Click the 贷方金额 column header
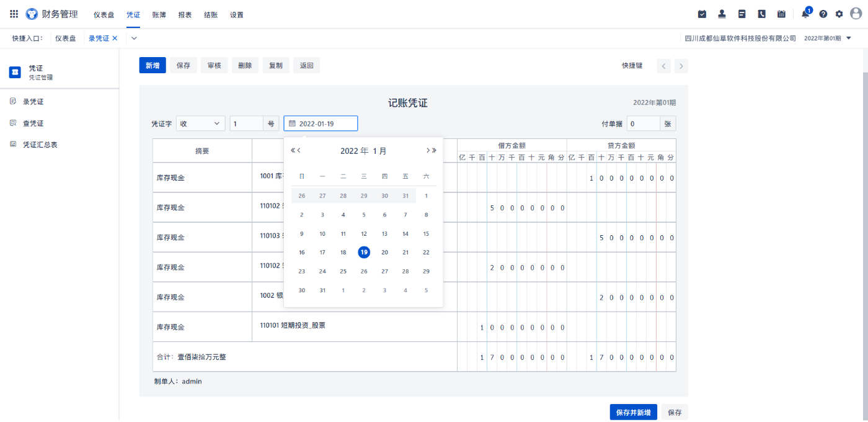 point(621,146)
